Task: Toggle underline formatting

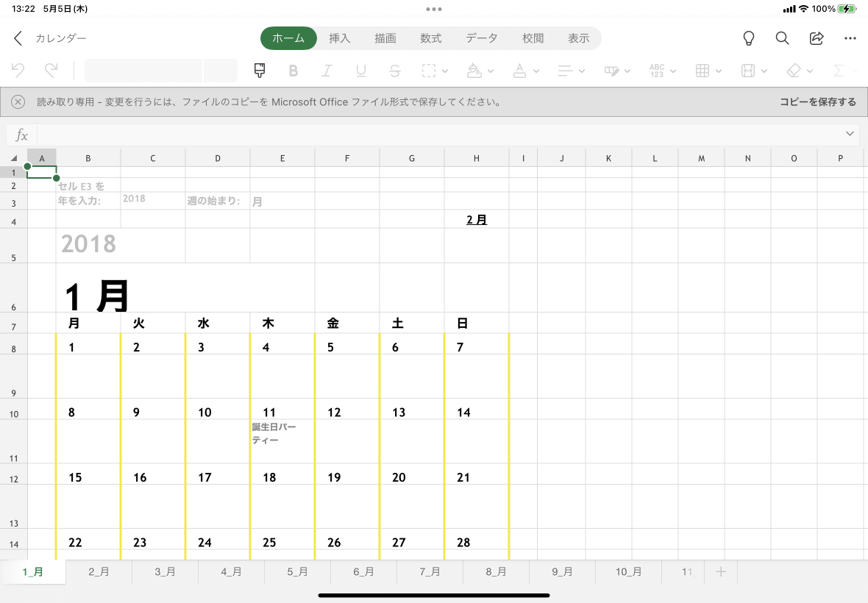Action: pos(360,70)
